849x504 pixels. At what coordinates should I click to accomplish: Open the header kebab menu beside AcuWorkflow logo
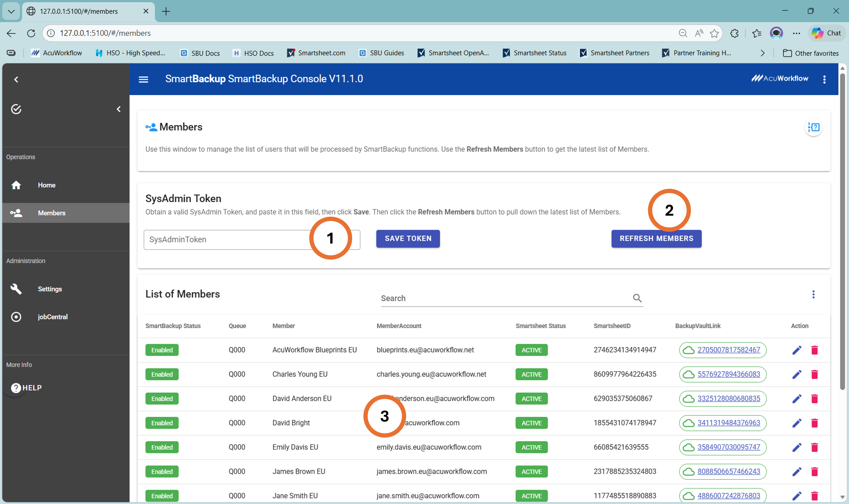(x=824, y=79)
